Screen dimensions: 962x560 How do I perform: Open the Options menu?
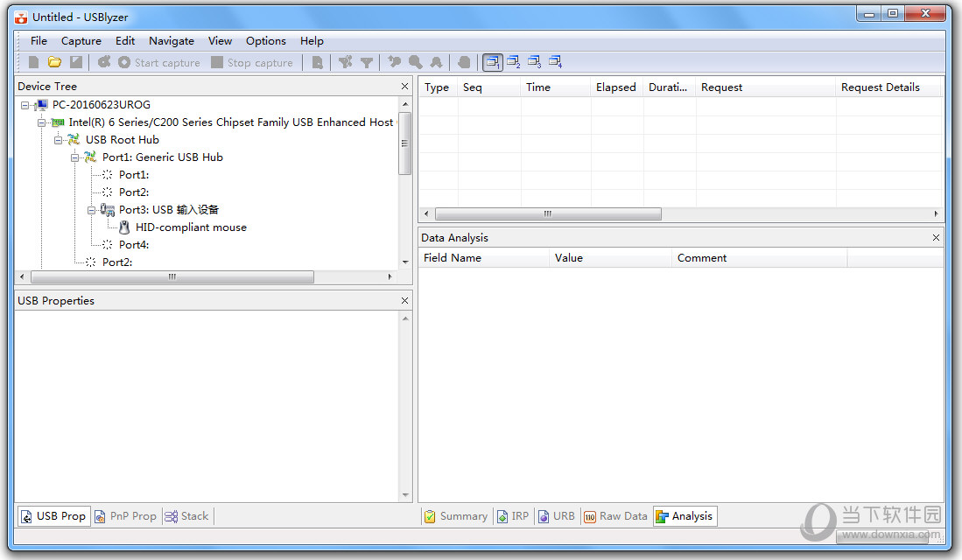click(x=265, y=41)
